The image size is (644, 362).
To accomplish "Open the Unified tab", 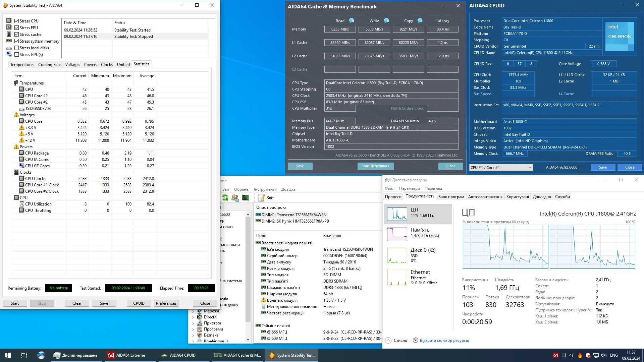I will coord(123,65).
